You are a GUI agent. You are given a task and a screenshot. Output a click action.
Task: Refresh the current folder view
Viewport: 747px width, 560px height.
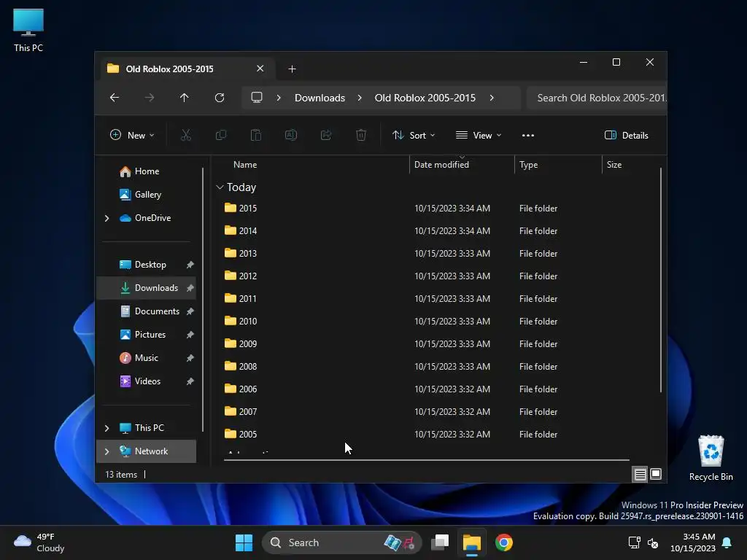[219, 98]
